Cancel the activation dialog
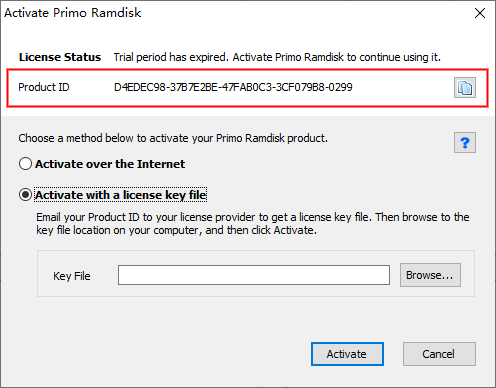496x388 pixels. pyautogui.click(x=439, y=354)
